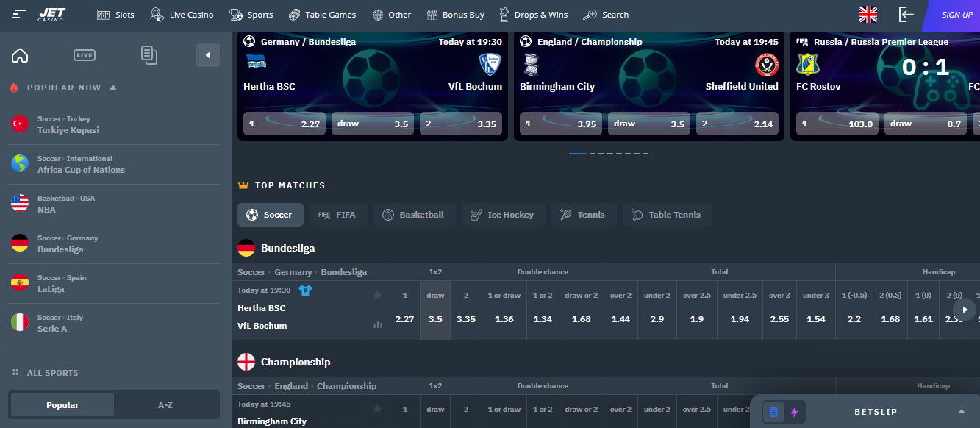Bet draw 3.5 on Hertha card
The height and width of the screenshot is (428, 980).
(x=373, y=124)
